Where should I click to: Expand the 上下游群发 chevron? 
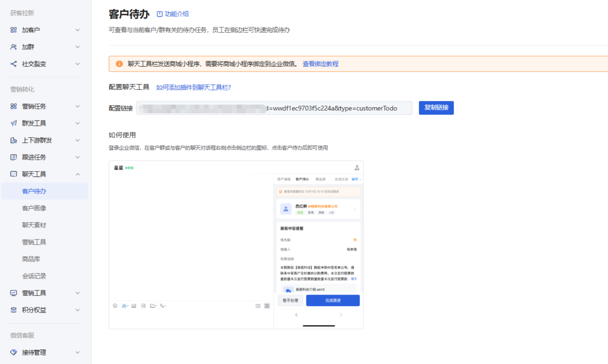tap(78, 140)
